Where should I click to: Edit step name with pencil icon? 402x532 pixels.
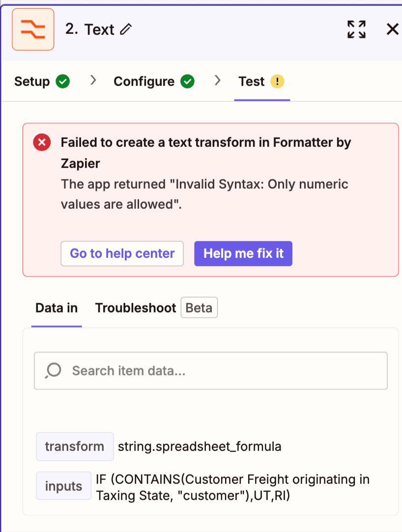[126, 29]
